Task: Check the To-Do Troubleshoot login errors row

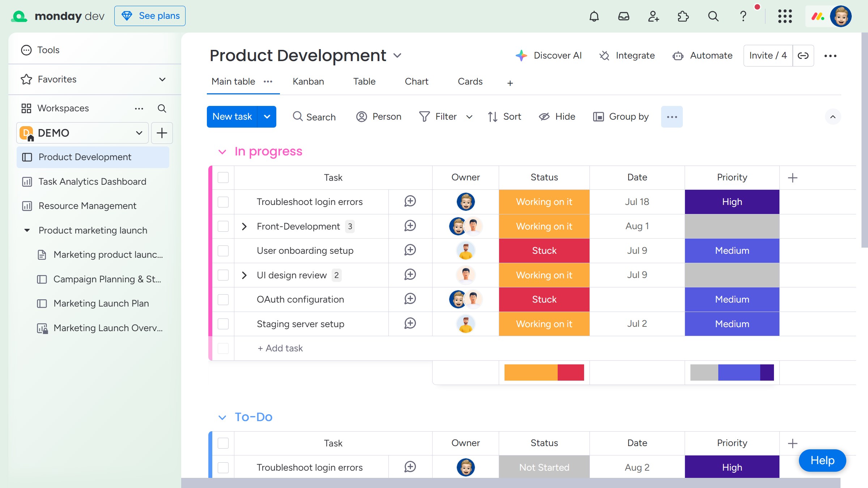Action: click(223, 467)
